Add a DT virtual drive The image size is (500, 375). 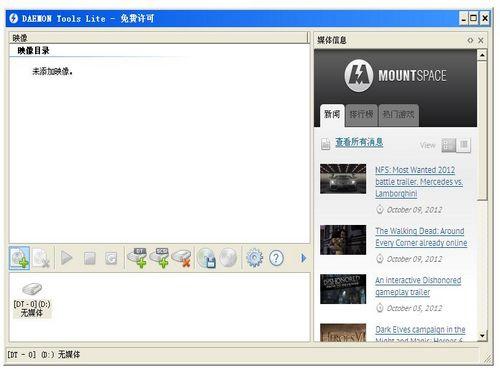coord(137,258)
